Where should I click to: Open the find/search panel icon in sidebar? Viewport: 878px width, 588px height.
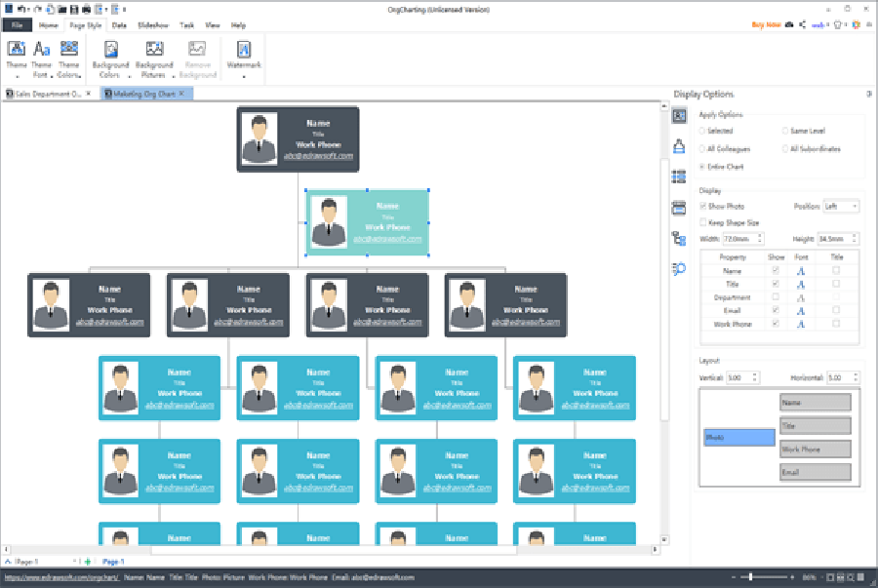point(679,268)
